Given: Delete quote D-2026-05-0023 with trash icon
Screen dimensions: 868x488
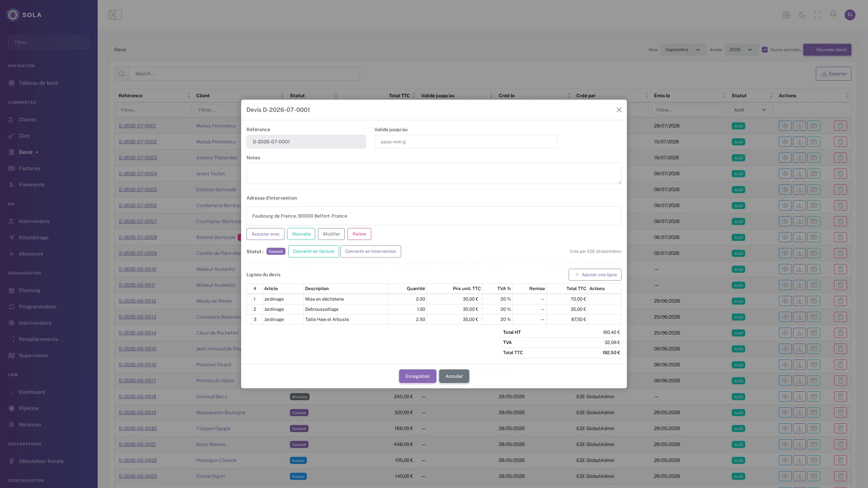Looking at the screenshot, I should 841,476.
